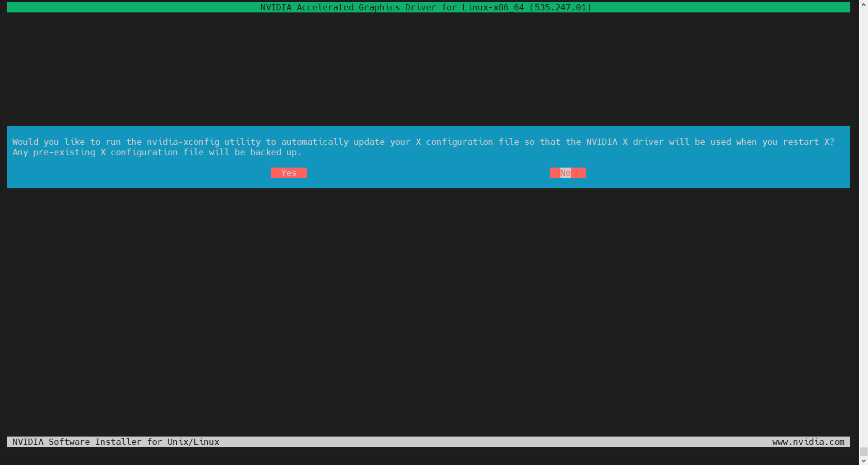This screenshot has height=465, width=868.
Task: Select Yes to run nvidia-xconfig
Action: click(288, 173)
